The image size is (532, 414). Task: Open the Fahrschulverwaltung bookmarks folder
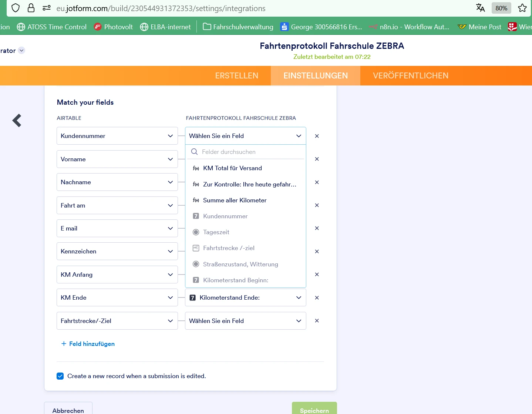(x=238, y=27)
